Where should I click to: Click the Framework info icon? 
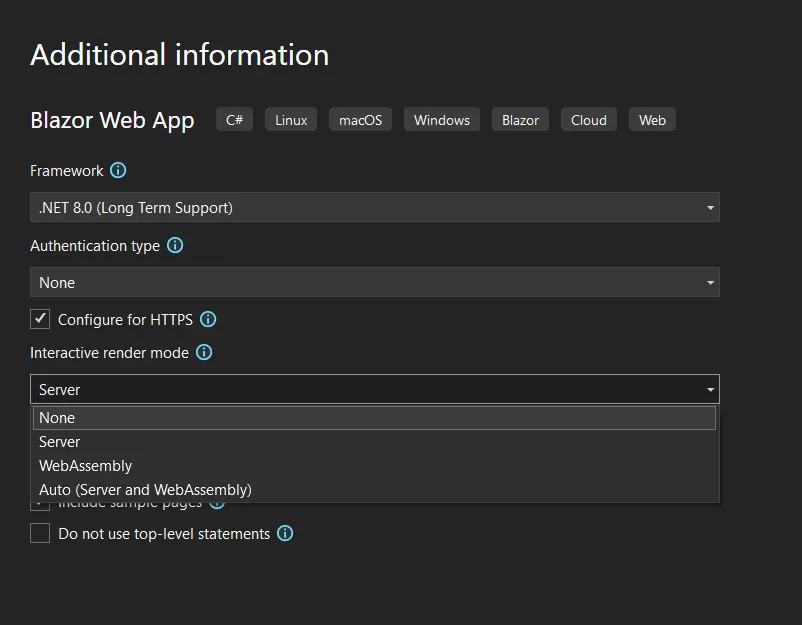pos(118,170)
